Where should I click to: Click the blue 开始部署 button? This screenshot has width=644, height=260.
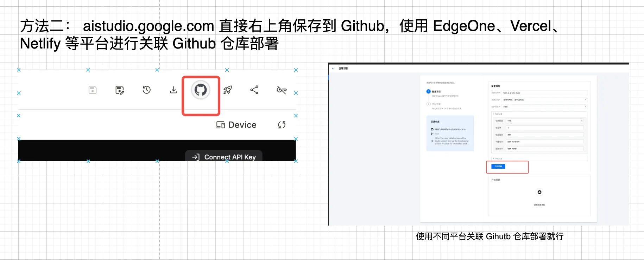[498, 167]
